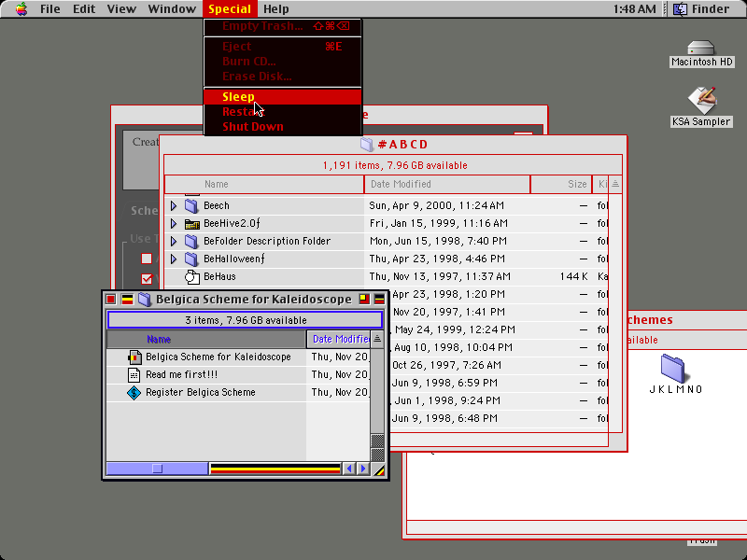Expand BeFolder Description Folder disclosure triangle

(174, 241)
